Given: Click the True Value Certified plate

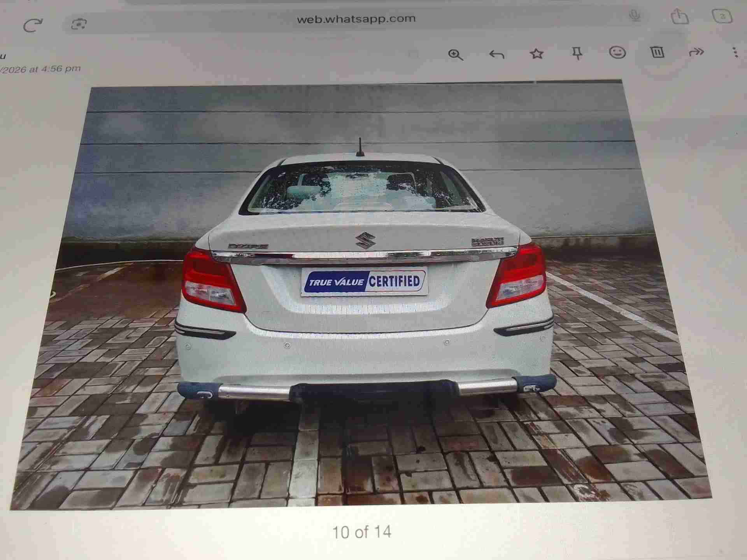Looking at the screenshot, I should pos(364,282).
